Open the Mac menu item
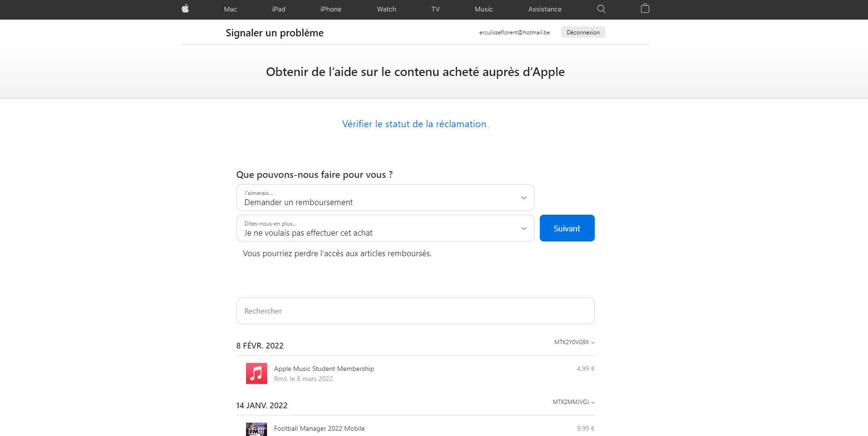 (230, 9)
